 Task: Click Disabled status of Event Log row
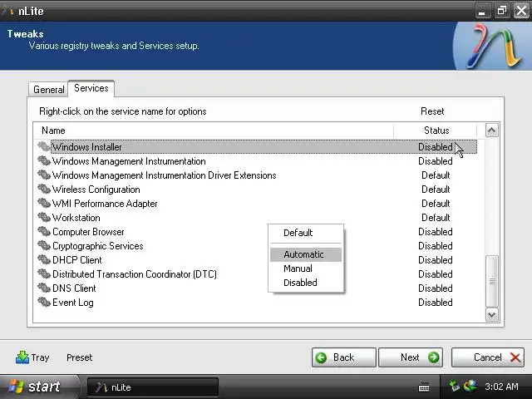436,303
